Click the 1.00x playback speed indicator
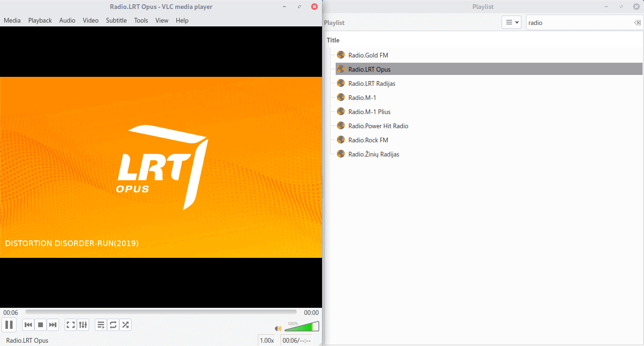This screenshot has height=346, width=644. pos(267,340)
